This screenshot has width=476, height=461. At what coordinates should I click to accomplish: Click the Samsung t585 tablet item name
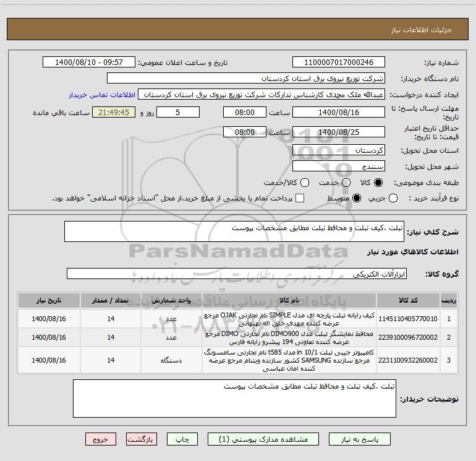(289, 360)
